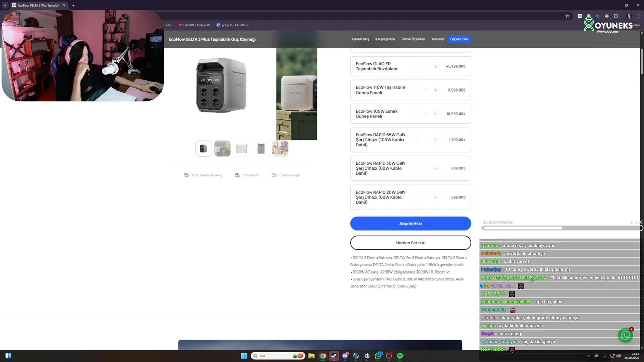This screenshot has width=644, height=362.
Task: Open the taskbar clock and date
Action: 631,356
